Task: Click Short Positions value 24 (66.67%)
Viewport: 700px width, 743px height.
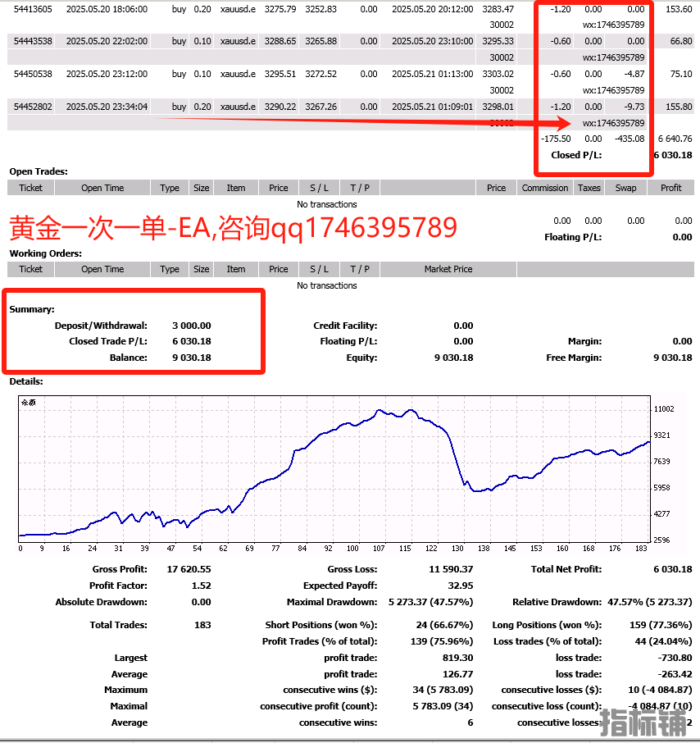Action: point(444,625)
